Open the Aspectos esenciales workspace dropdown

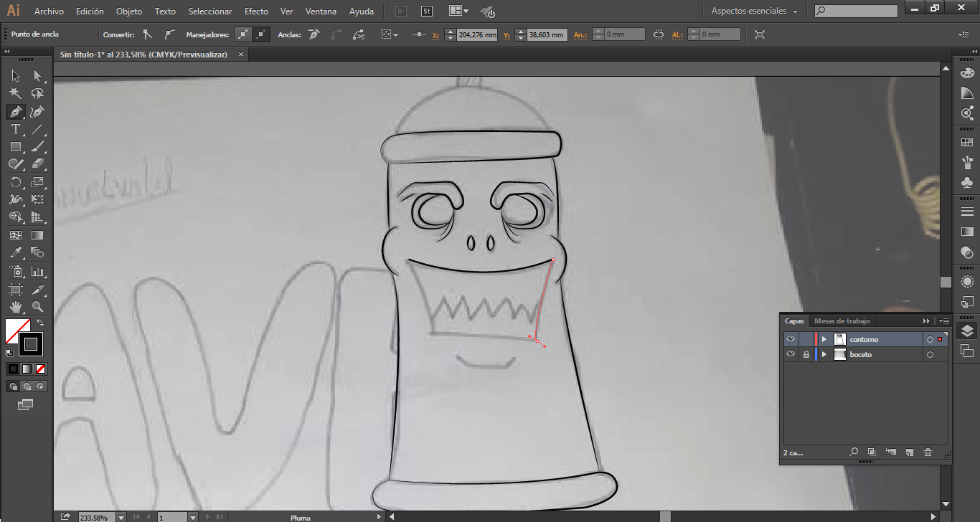coord(754,11)
